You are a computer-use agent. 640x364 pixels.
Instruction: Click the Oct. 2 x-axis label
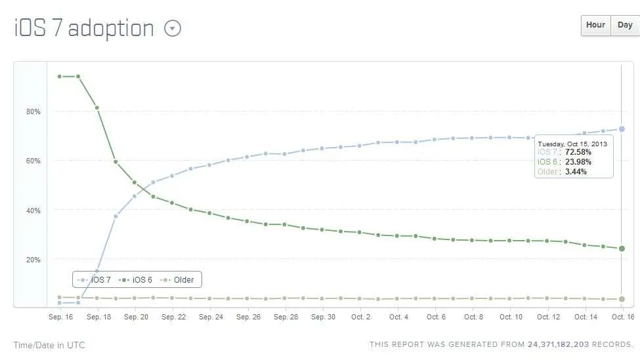point(361,317)
